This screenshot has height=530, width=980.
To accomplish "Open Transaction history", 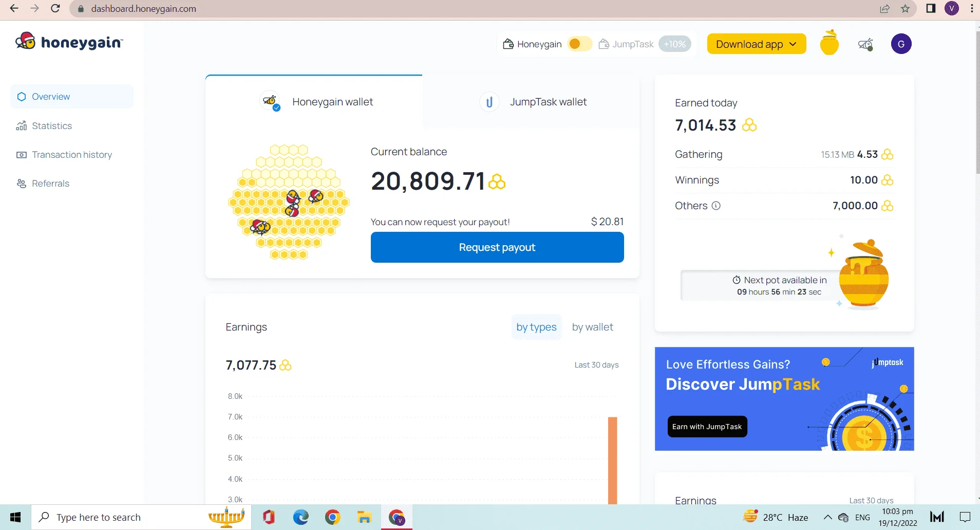I will (64, 155).
